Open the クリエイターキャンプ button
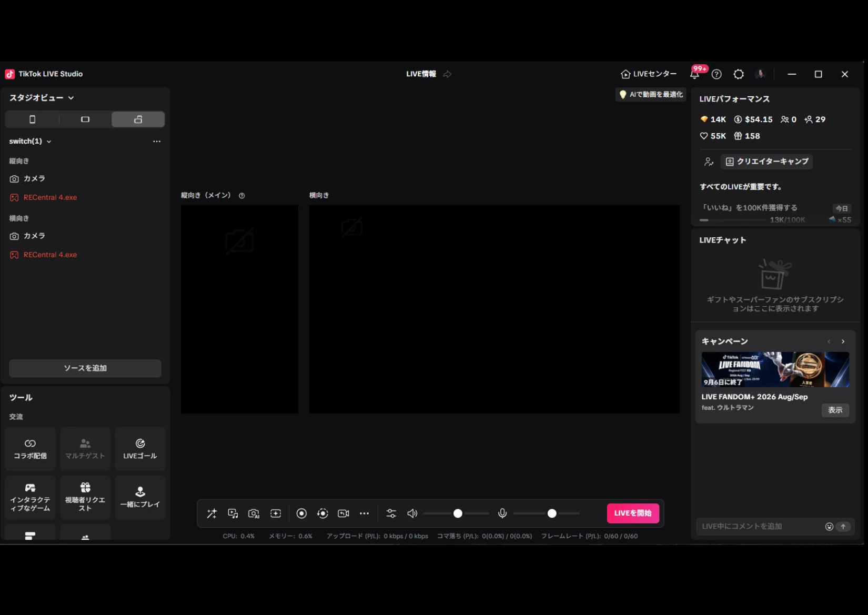Viewport: 868px width, 615px height. (766, 162)
